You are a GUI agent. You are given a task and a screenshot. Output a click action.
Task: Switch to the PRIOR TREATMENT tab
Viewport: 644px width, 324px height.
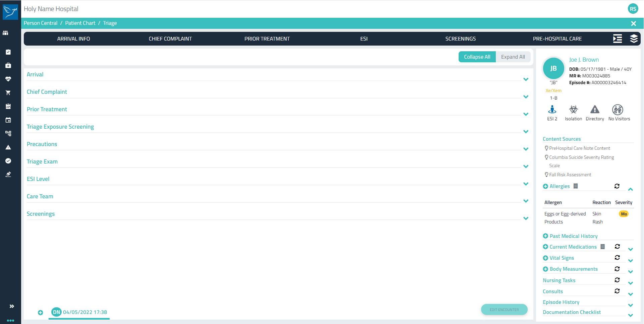[267, 39]
